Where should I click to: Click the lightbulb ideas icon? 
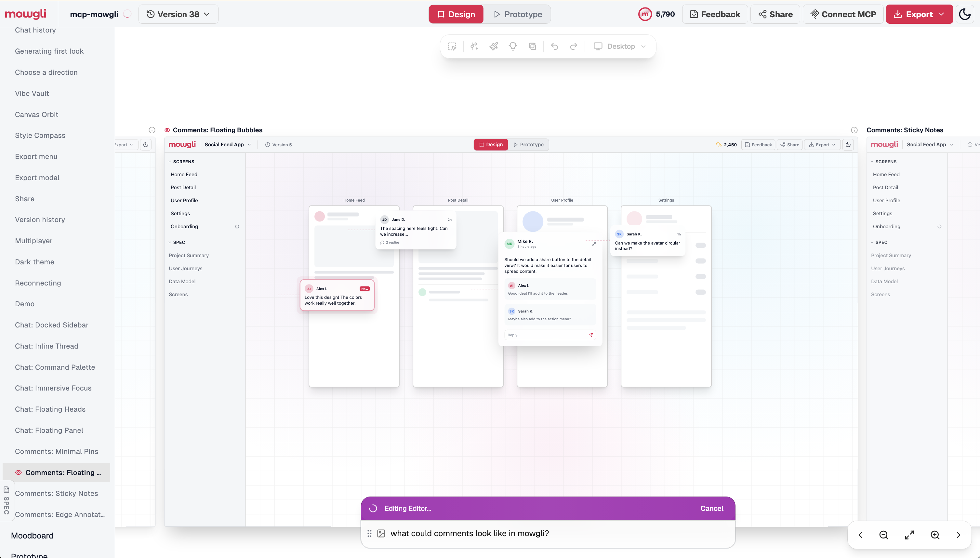tap(513, 46)
